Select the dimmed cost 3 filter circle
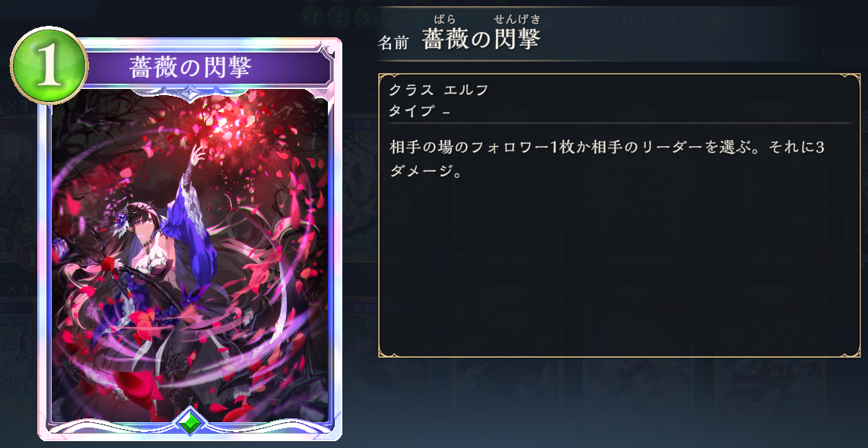This screenshot has width=868, height=448. [x=364, y=17]
